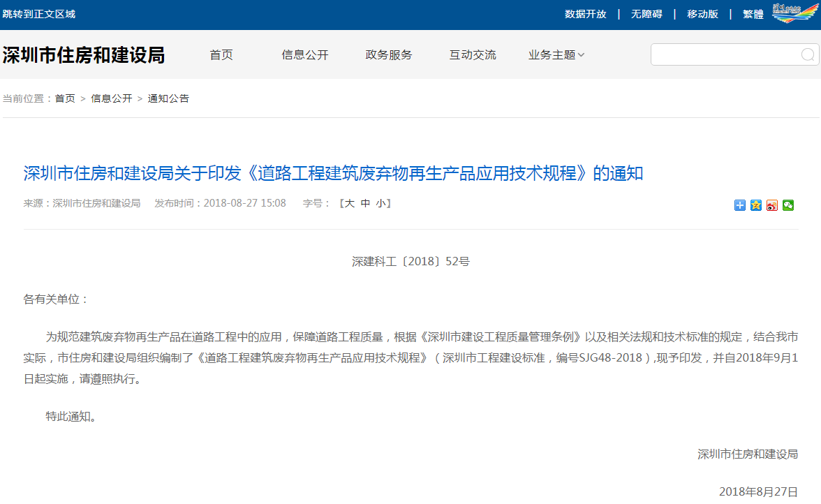821x504 pixels.
Task: Click the colorful Shenzhen logo in header
Action: coord(794,13)
